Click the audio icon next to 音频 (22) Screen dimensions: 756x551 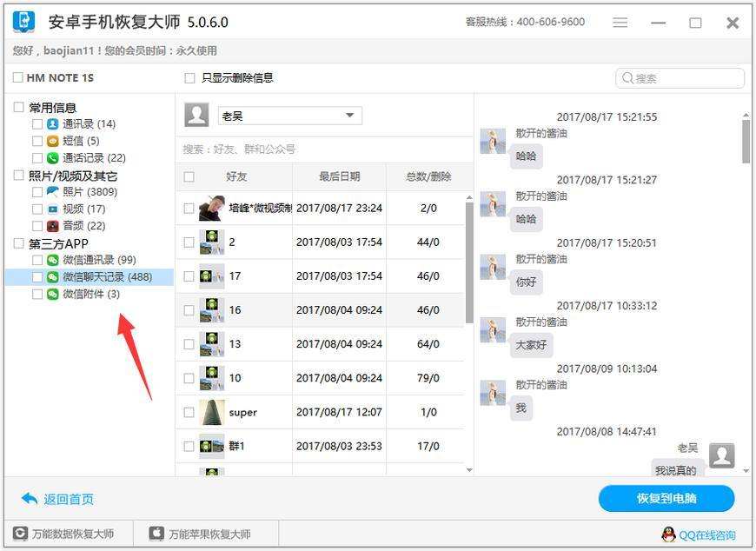52,226
